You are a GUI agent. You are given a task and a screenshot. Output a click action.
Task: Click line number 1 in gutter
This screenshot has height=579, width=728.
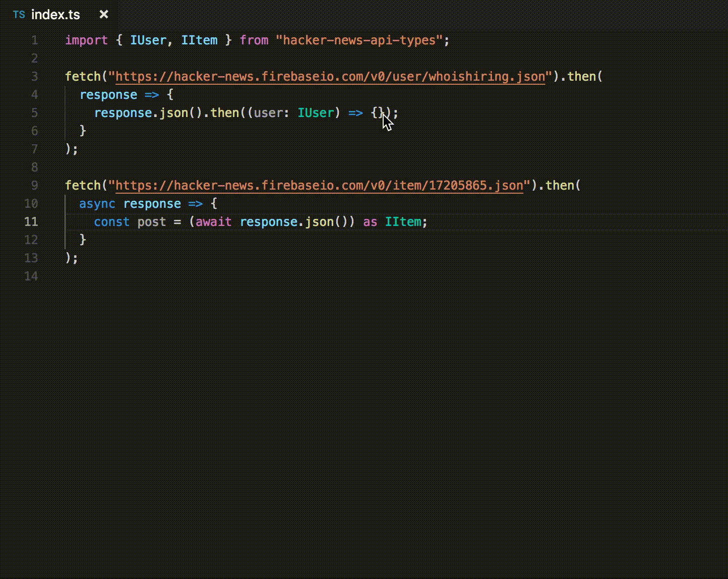pyautogui.click(x=34, y=40)
